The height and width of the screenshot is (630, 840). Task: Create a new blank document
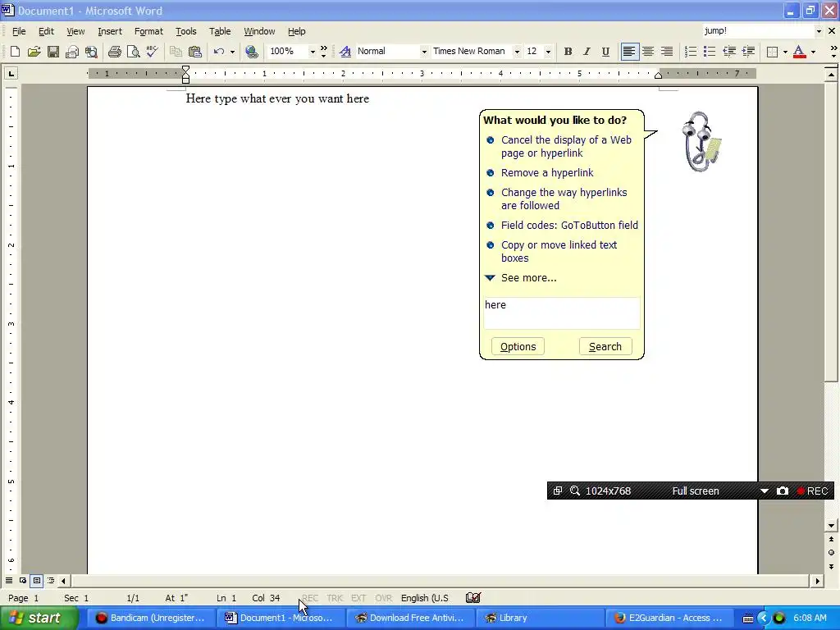pos(15,52)
